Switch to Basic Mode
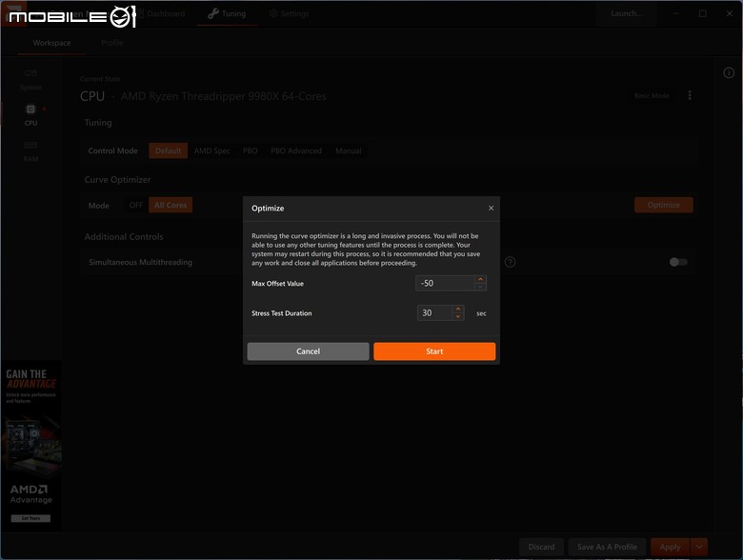This screenshot has height=560, width=743. 652,95
